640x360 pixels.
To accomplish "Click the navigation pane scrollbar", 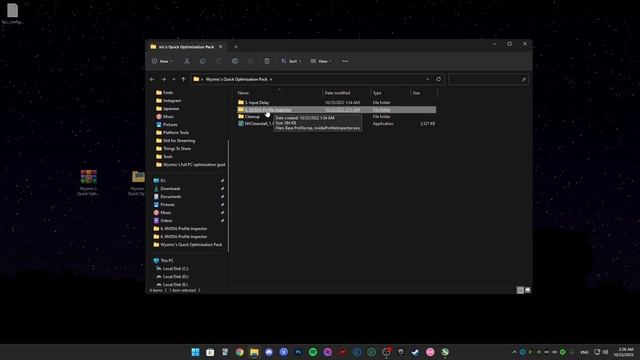I will tap(229, 196).
